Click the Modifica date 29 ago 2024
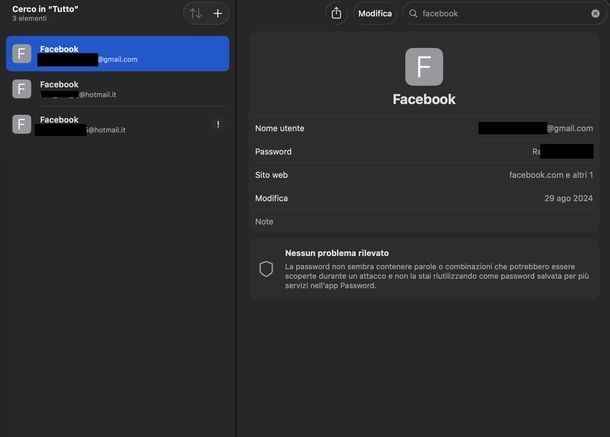Screen dimensions: 610x437 [x=568, y=198]
